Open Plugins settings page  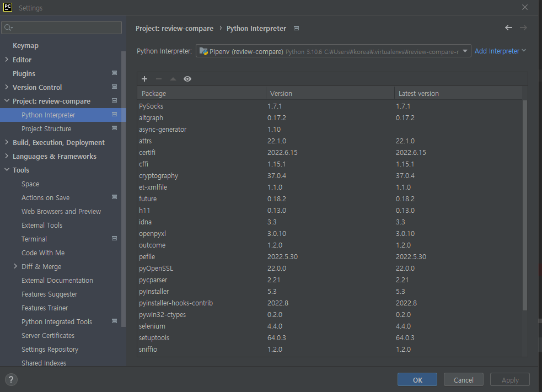point(24,74)
